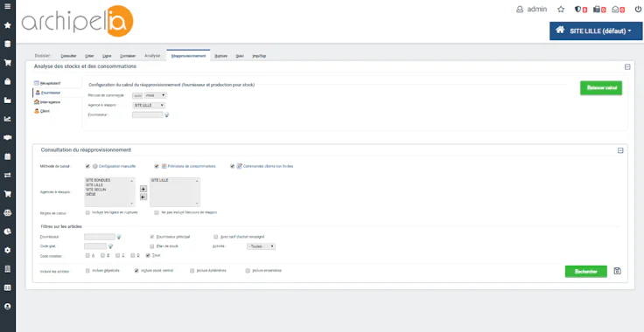The height and width of the screenshot is (332, 644).
Task: Click the power logout icon
Action: pos(637,9)
